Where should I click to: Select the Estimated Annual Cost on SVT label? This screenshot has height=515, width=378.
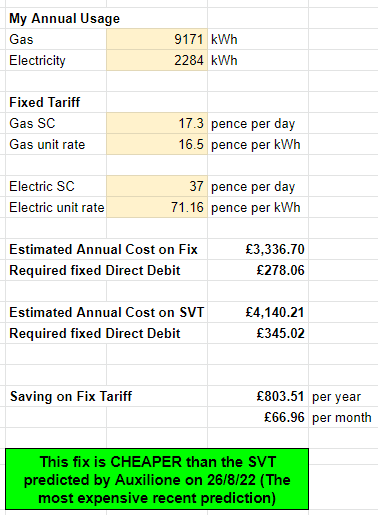tap(107, 312)
